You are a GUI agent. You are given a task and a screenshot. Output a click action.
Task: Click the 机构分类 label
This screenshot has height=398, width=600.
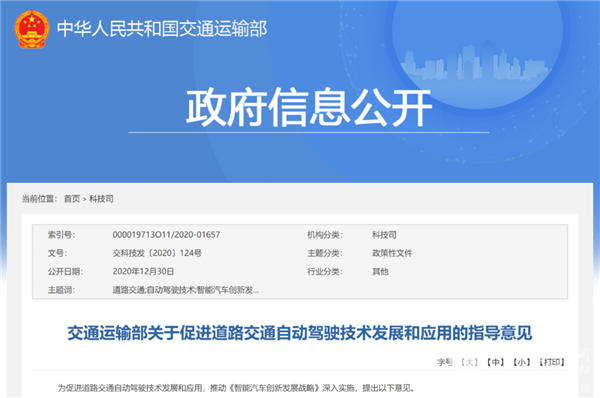coord(325,235)
